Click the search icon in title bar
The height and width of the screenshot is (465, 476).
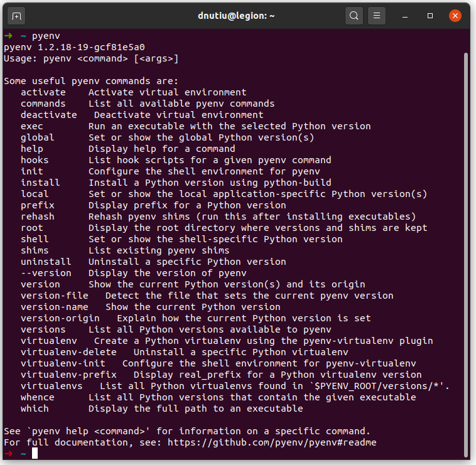[354, 15]
